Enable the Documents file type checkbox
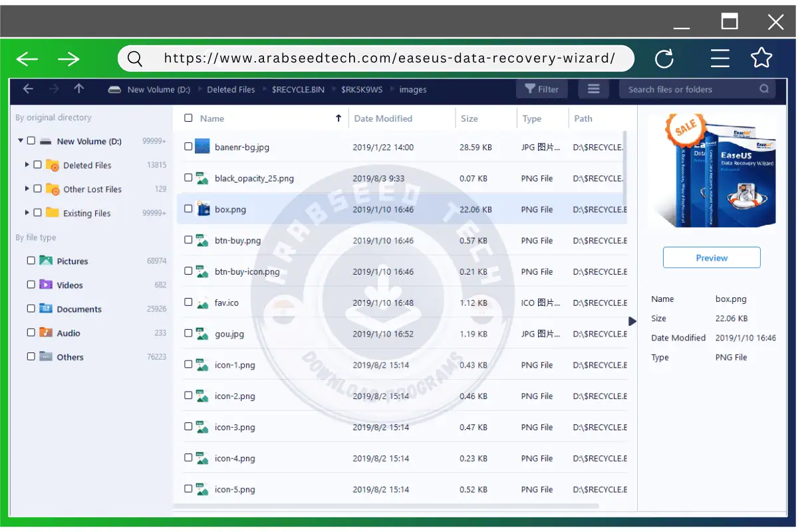Image resolution: width=798 pixels, height=532 pixels. pos(31,309)
